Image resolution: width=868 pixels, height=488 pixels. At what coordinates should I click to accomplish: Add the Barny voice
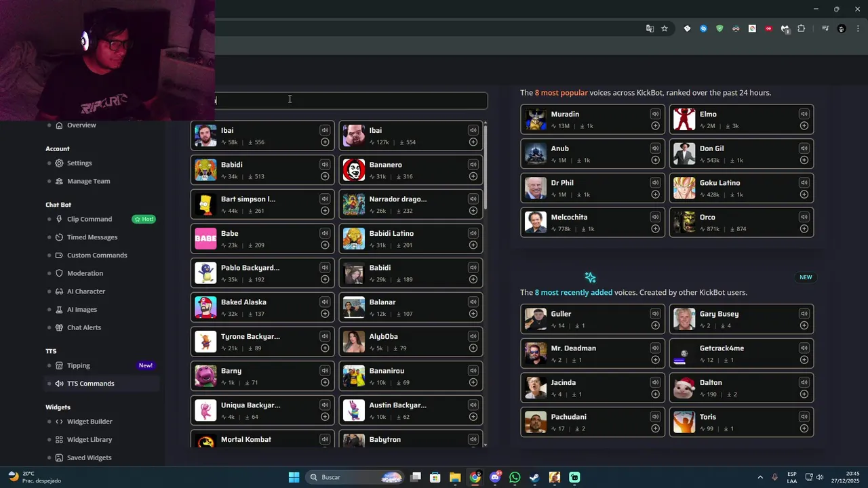[325, 382]
